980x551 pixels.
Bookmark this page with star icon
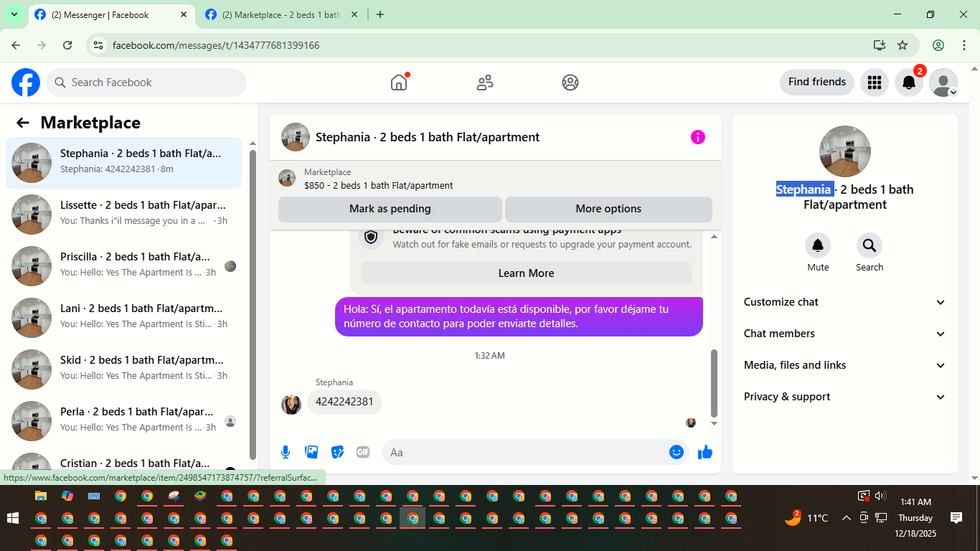pyautogui.click(x=903, y=45)
